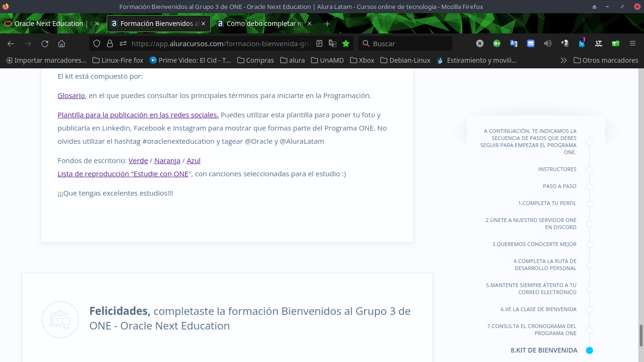Go to 1.COMPLETA TU PERFIL step

[x=547, y=204]
